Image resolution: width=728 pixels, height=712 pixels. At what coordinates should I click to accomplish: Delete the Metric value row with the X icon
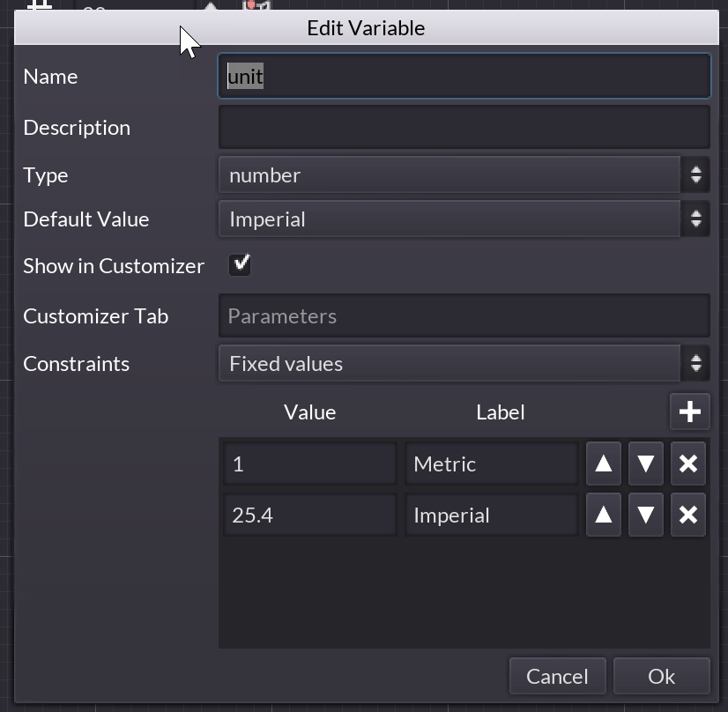point(688,464)
